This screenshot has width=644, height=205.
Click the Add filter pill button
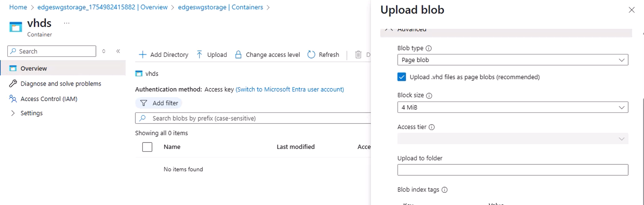[159, 103]
